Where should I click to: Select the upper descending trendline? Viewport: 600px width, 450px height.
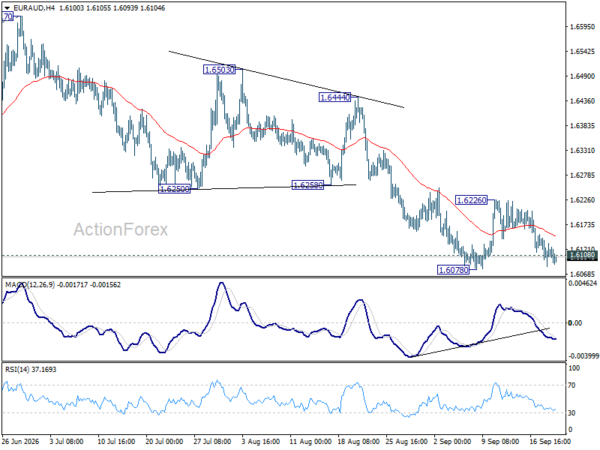click(286, 79)
